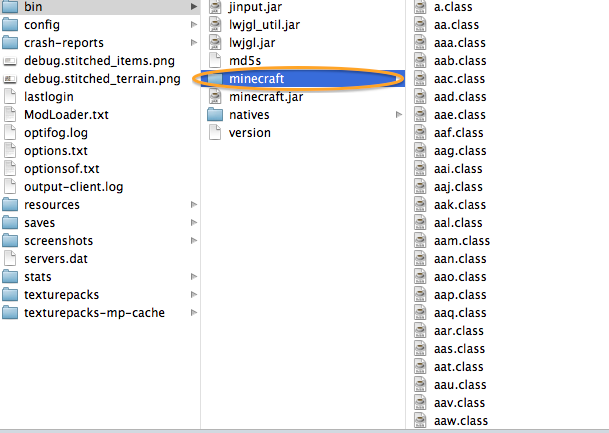The image size is (609, 433).
Task: Select aaj.class file name
Action: click(458, 187)
